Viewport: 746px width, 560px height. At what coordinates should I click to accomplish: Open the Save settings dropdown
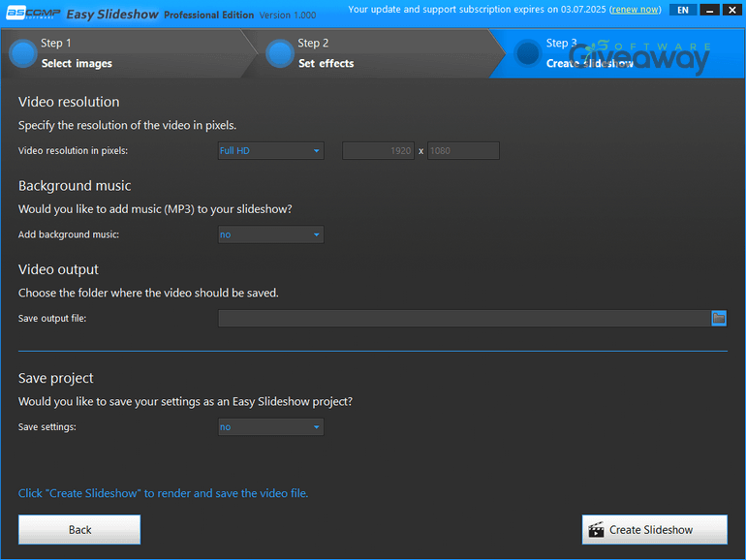click(270, 426)
